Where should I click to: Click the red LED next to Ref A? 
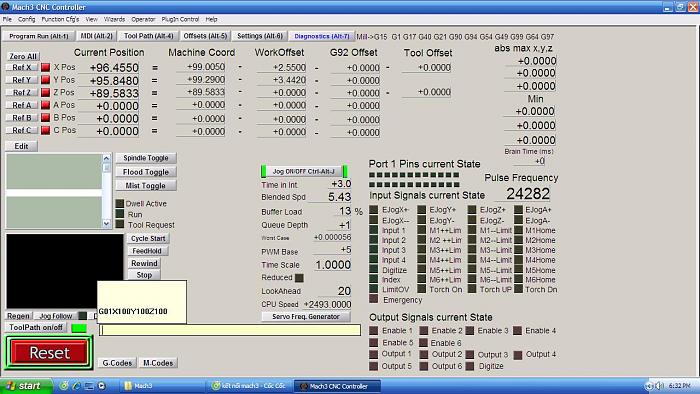coord(46,105)
